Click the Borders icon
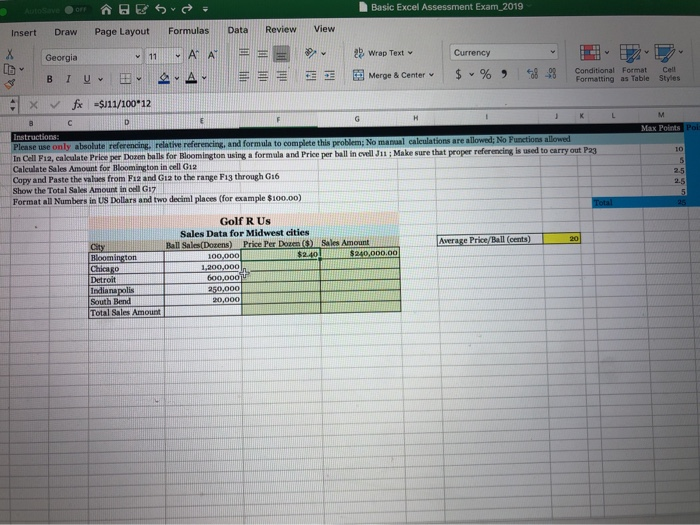 pyautogui.click(x=125, y=79)
